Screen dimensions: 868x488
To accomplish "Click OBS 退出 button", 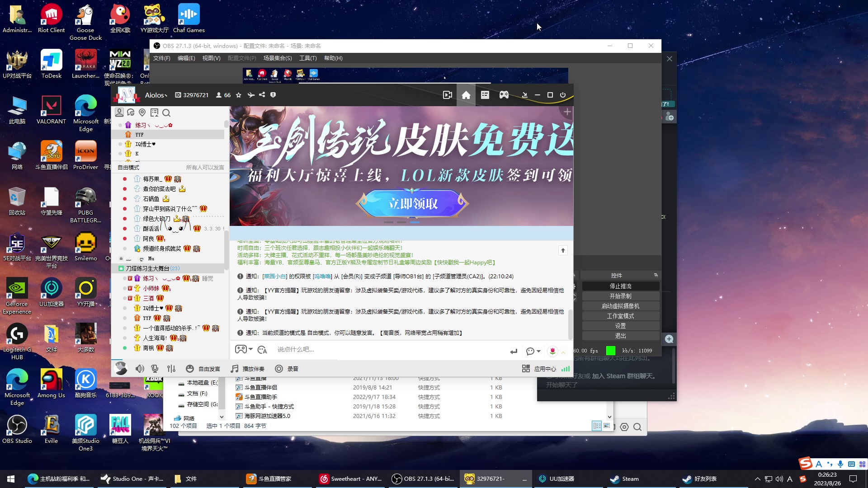I will [620, 336].
